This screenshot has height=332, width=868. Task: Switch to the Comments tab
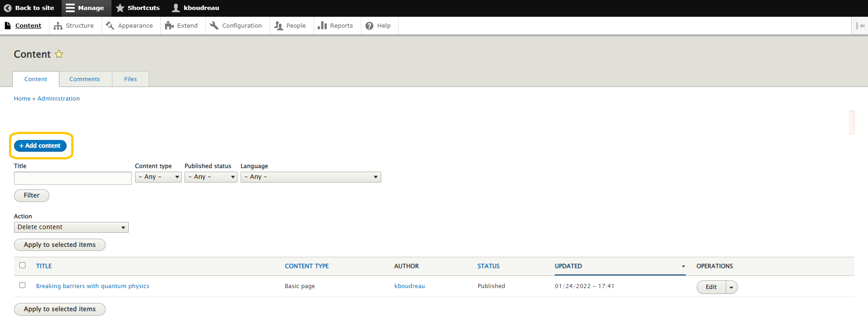(85, 79)
